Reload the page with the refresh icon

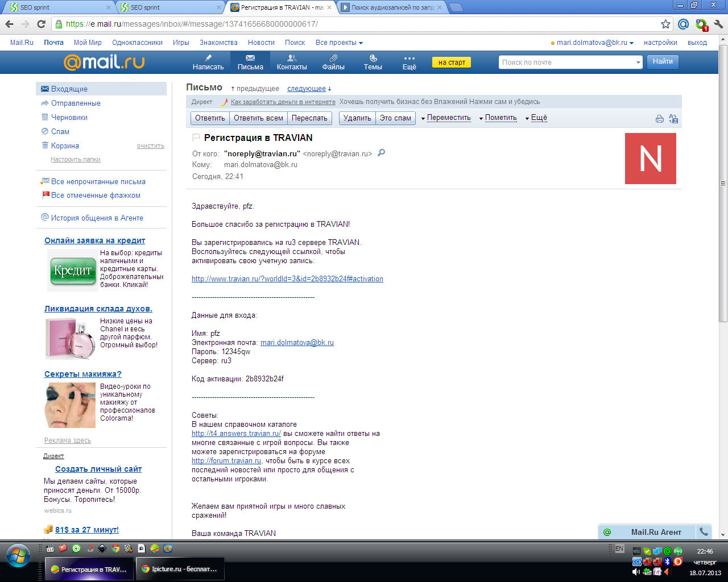coord(41,24)
